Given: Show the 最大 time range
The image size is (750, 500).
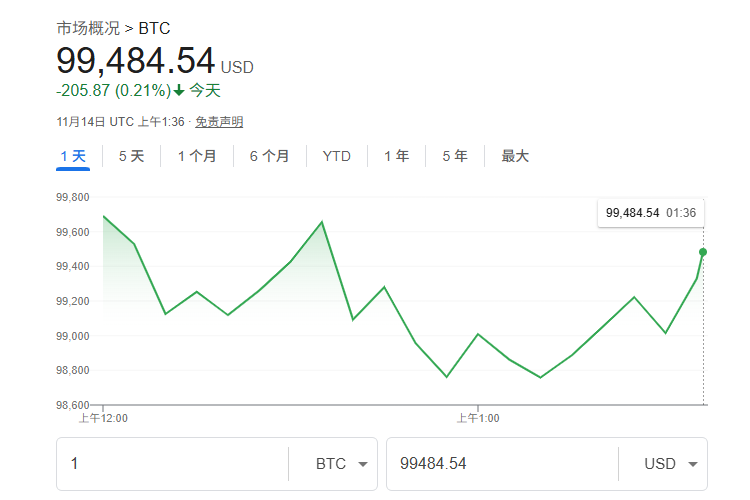Looking at the screenshot, I should click(515, 156).
